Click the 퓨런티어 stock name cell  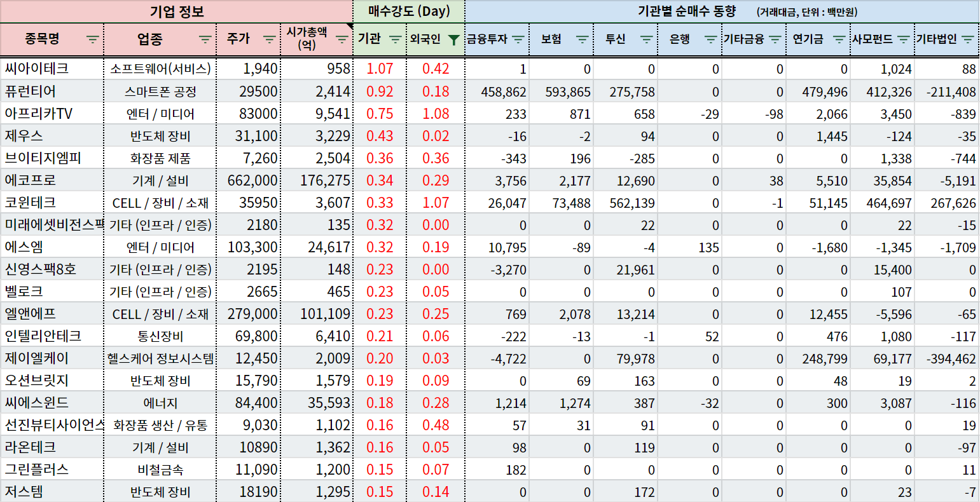52,91
